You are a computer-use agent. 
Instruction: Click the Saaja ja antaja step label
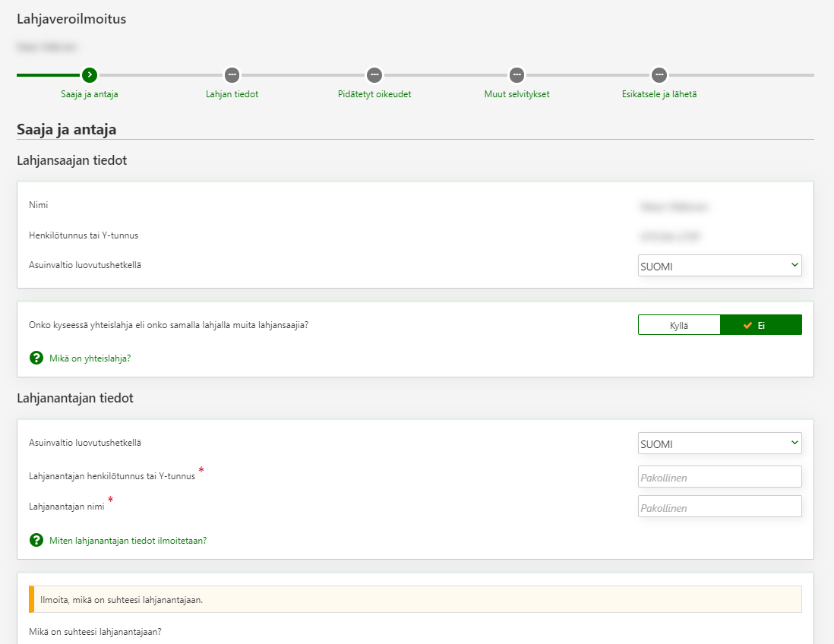[x=90, y=95]
